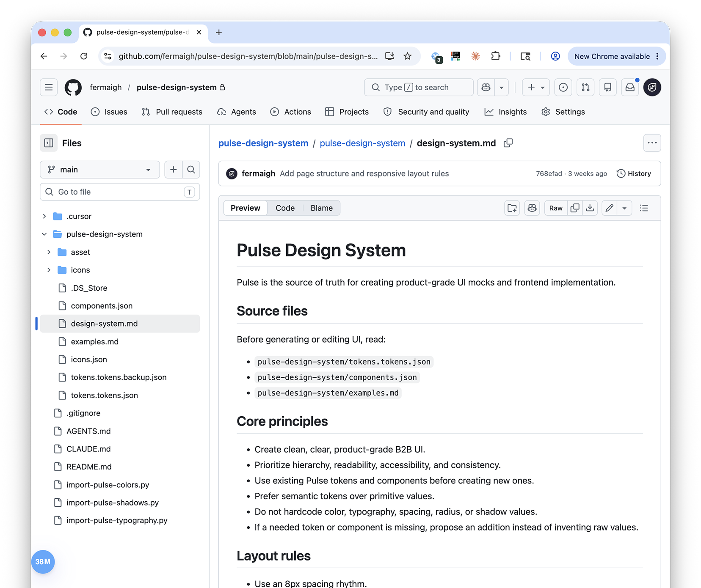
Task: Open the create new plus dropdown
Action: pos(536,87)
